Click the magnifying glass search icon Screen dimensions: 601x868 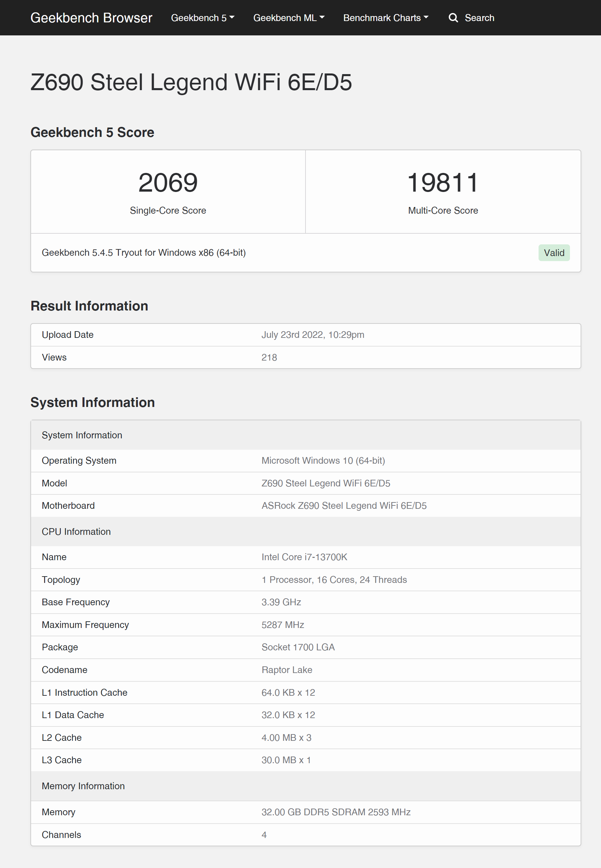(x=453, y=18)
